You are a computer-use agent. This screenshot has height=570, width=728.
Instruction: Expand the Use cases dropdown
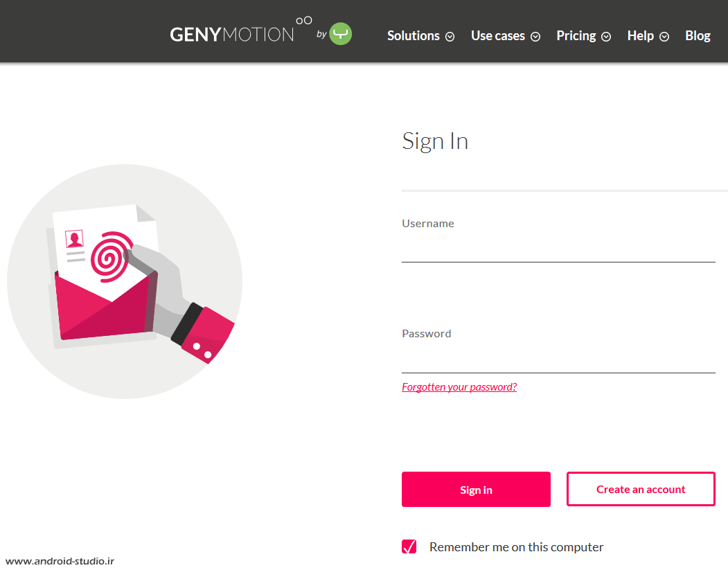coord(497,35)
